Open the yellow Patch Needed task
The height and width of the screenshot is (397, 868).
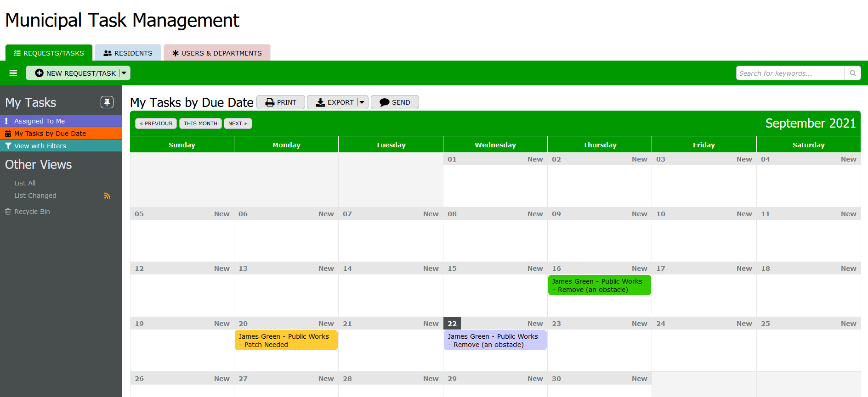(x=286, y=341)
